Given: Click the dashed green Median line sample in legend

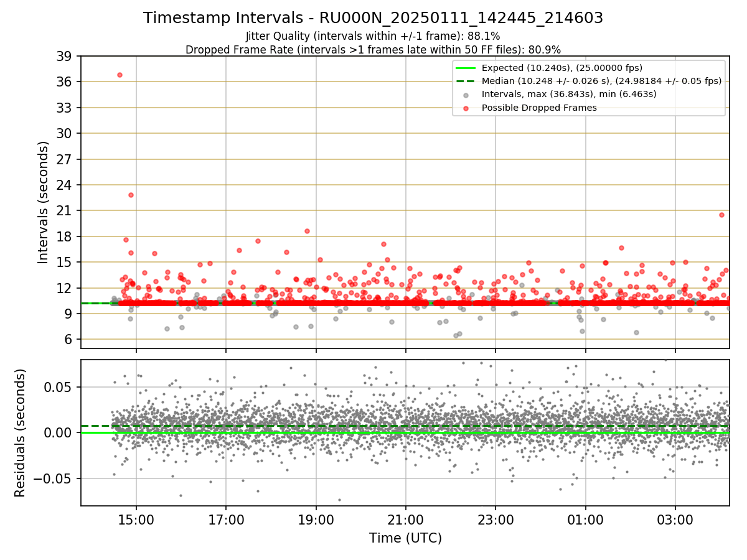Looking at the screenshot, I should (x=466, y=81).
